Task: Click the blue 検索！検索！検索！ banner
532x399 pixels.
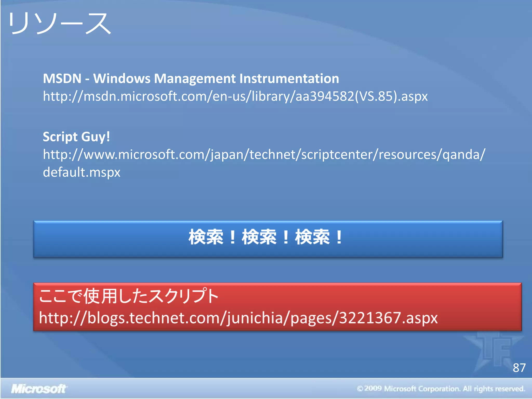Action: 268,239
